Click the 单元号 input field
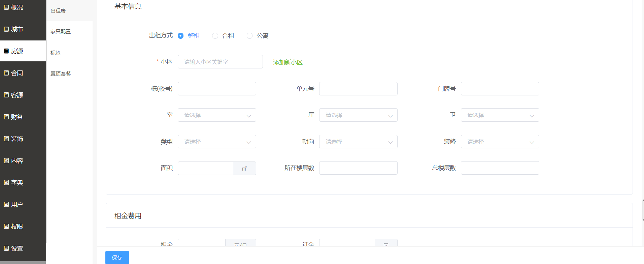 click(358, 89)
